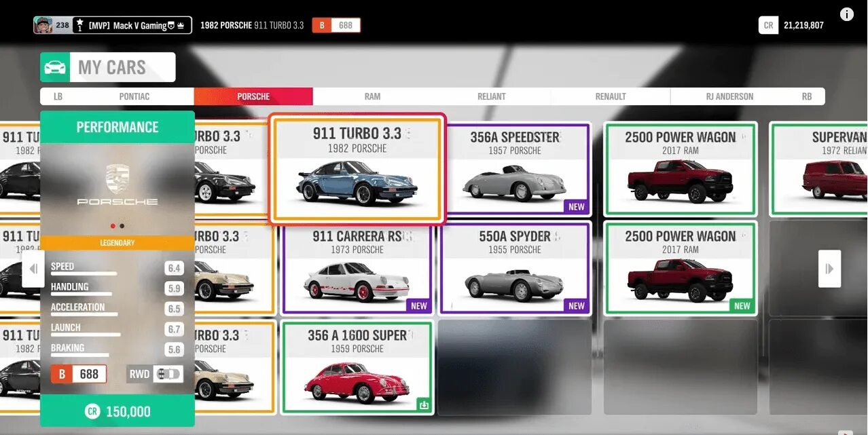Switch to the RAM manufacturer tab
Screen dimensions: 868x435
372,96
